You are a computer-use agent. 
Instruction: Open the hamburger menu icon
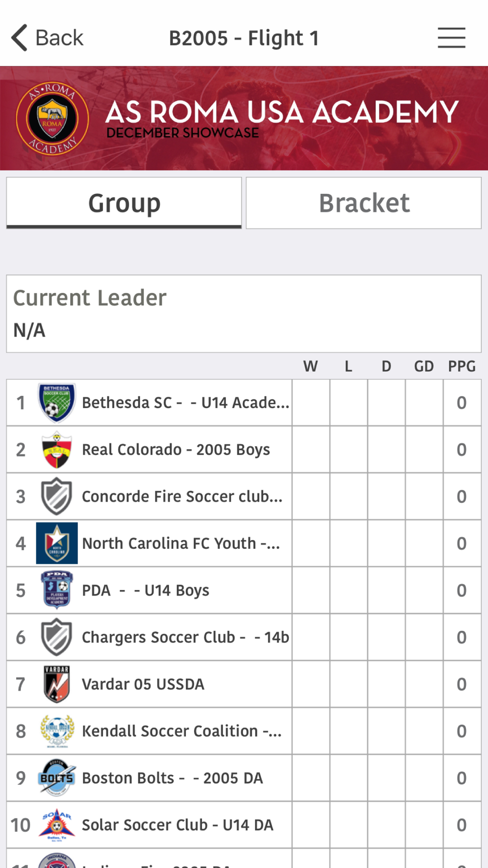point(451,38)
